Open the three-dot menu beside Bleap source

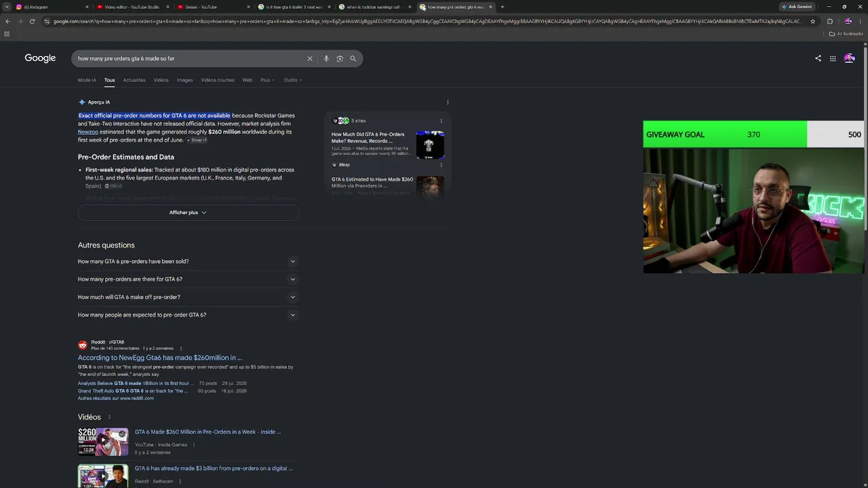click(x=441, y=165)
